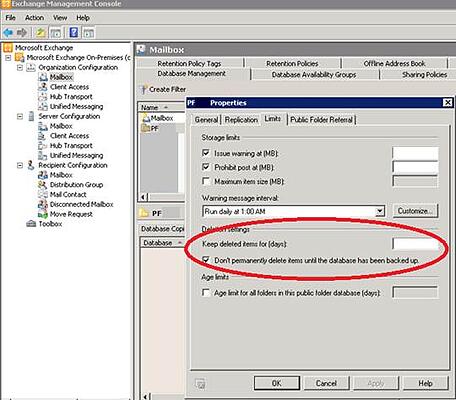
Task: Toggle Prohibit post at (MB) checkbox
Action: tap(206, 167)
